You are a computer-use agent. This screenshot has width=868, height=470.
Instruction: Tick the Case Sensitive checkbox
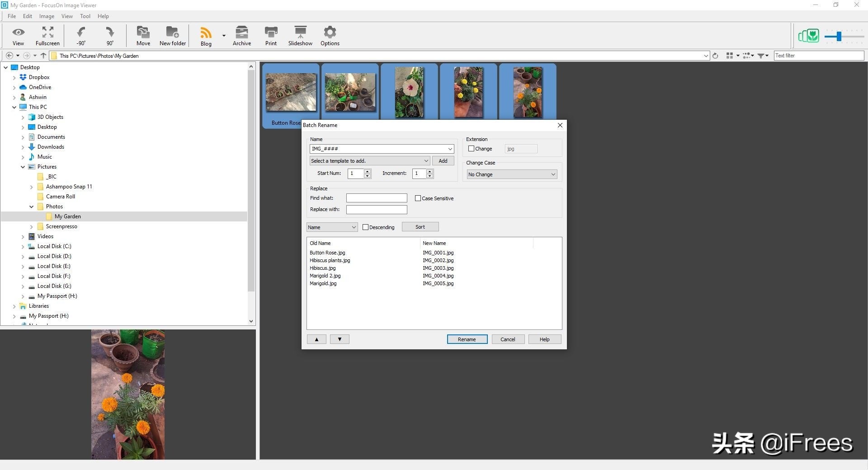tap(418, 198)
